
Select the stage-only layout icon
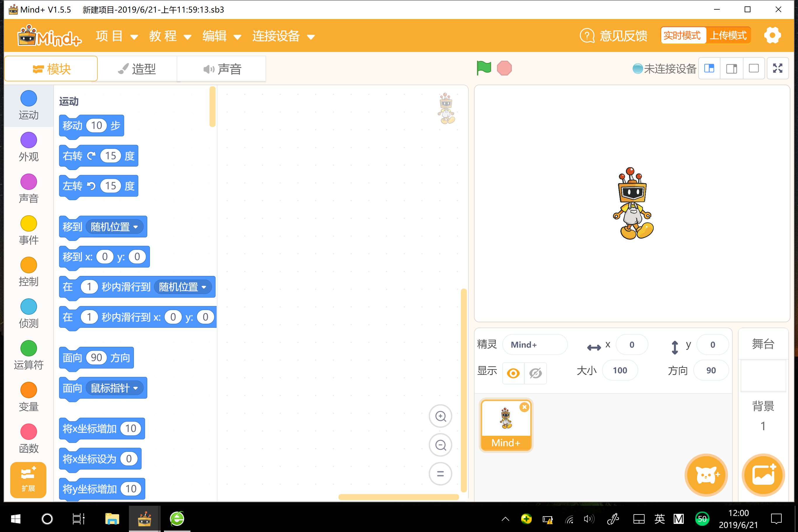(x=754, y=69)
